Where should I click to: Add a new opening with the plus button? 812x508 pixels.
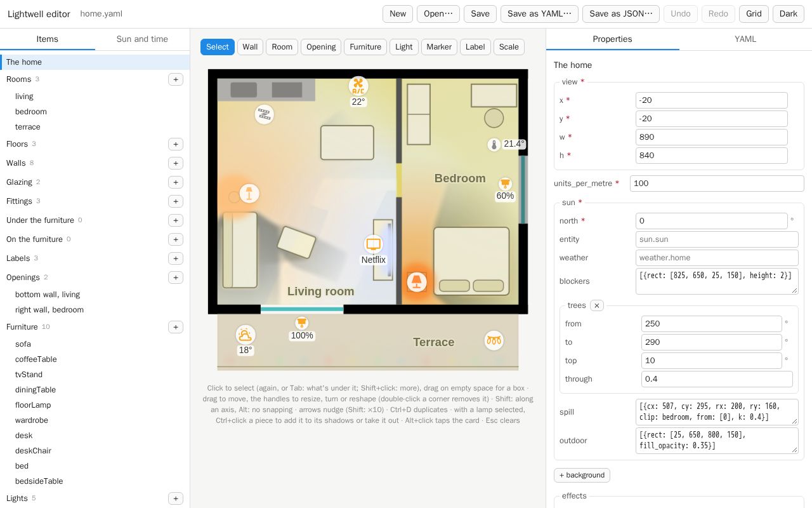point(176,277)
